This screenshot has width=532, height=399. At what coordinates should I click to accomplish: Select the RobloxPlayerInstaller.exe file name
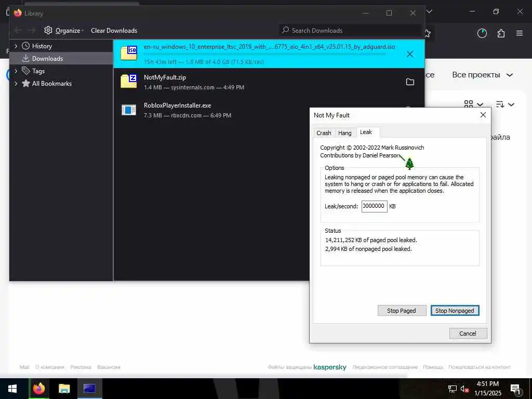[178, 105]
